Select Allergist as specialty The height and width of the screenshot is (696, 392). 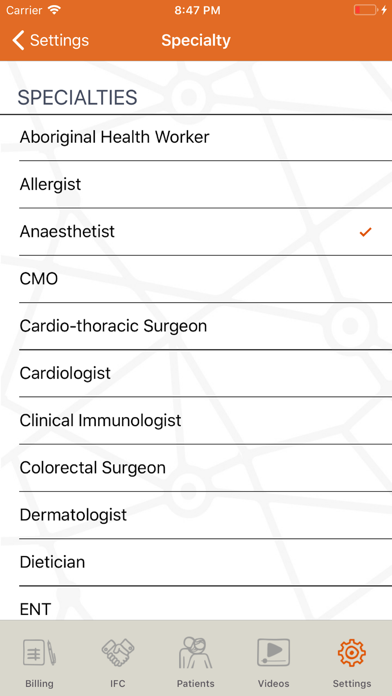pyautogui.click(x=196, y=184)
